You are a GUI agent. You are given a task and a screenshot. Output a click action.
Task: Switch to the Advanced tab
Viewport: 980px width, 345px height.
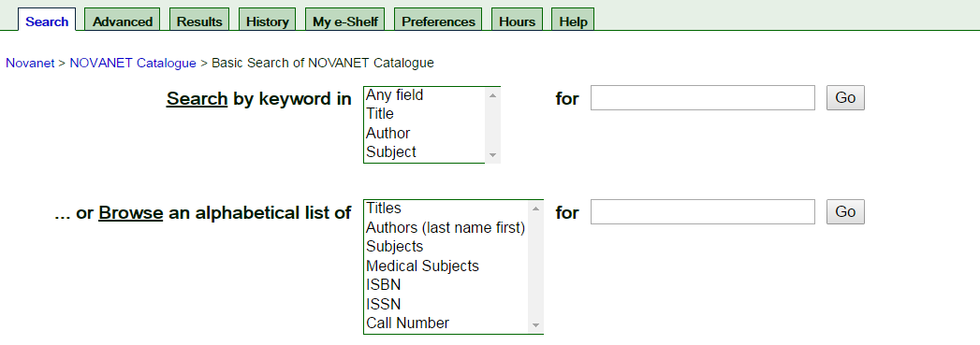(123, 21)
